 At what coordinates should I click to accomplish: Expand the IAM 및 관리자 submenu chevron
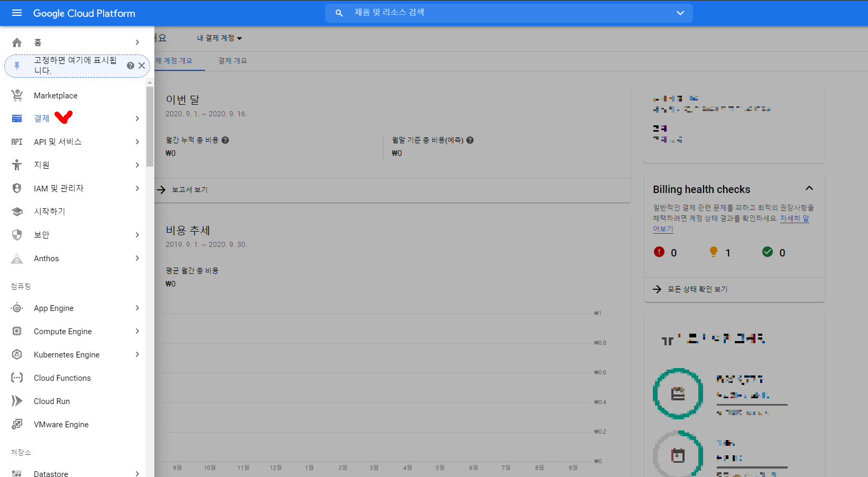tap(137, 188)
